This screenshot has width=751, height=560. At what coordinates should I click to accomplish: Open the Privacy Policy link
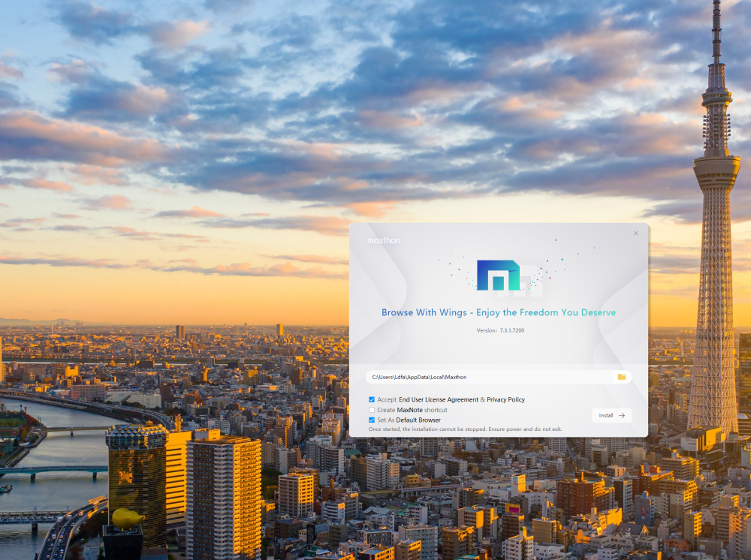[x=505, y=400]
